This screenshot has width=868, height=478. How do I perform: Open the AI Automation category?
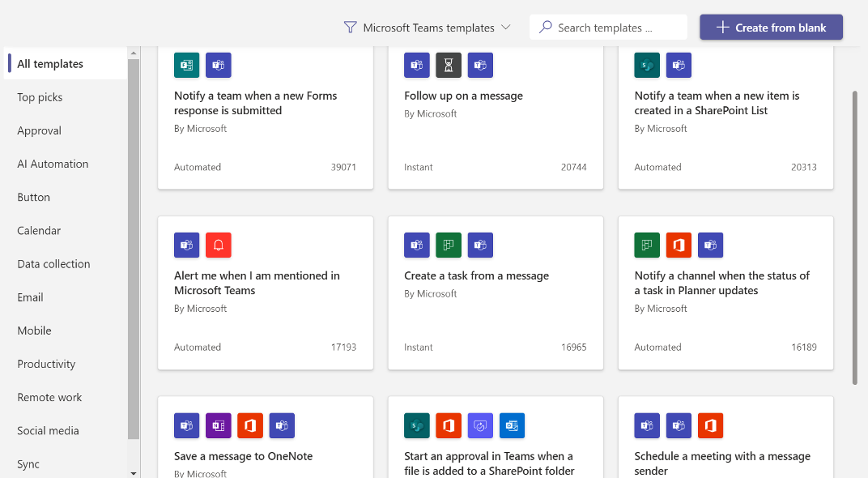coord(53,164)
